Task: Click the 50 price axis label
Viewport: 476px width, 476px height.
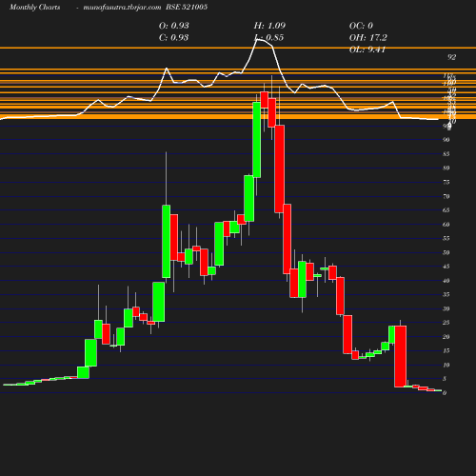Action: 446,252
